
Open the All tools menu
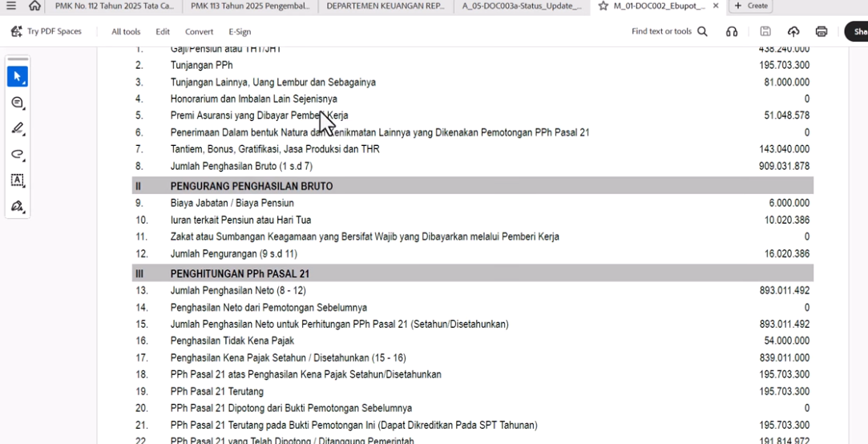(x=126, y=31)
